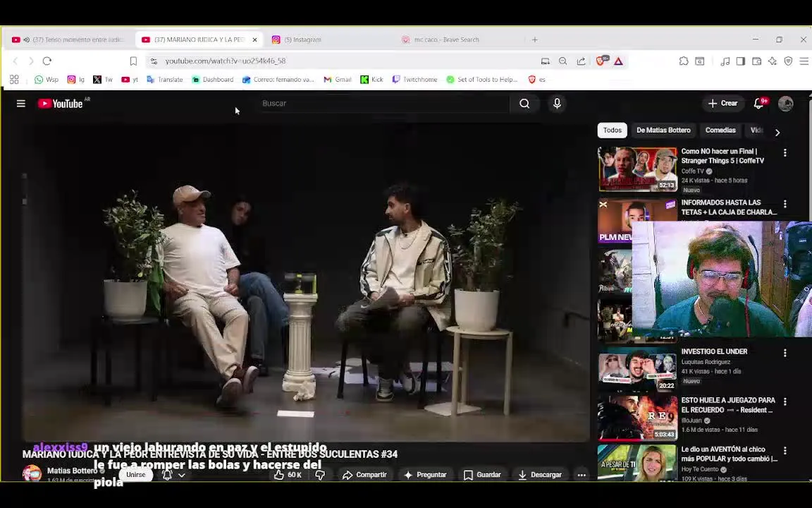The height and width of the screenshot is (508, 812).
Task: Open the YouTube hamburger guide menu
Action: [20, 104]
